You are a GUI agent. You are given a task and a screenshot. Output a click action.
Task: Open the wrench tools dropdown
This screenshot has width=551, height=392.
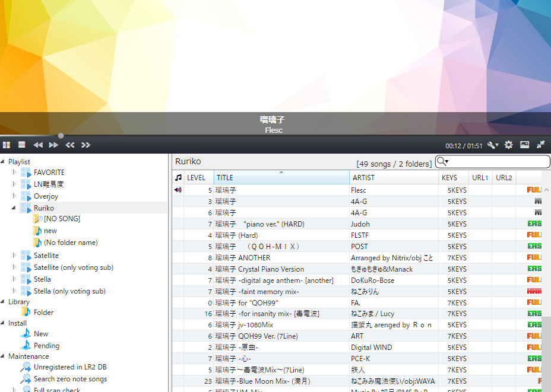point(493,145)
